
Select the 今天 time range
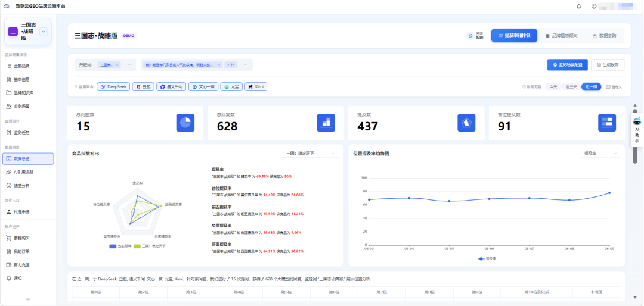click(553, 86)
